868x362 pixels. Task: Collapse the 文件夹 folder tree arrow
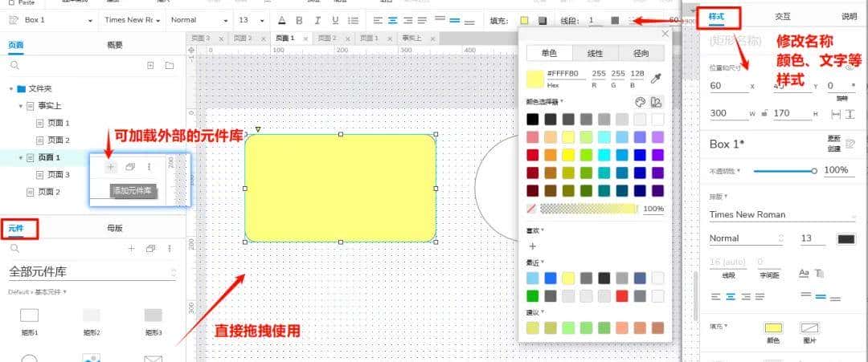[11, 88]
